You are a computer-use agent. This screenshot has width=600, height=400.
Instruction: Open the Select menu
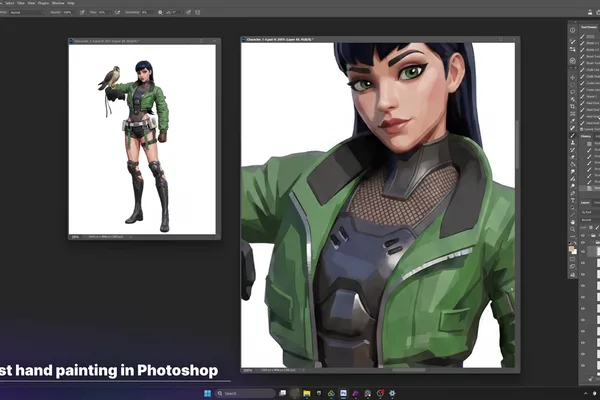coord(10,3)
